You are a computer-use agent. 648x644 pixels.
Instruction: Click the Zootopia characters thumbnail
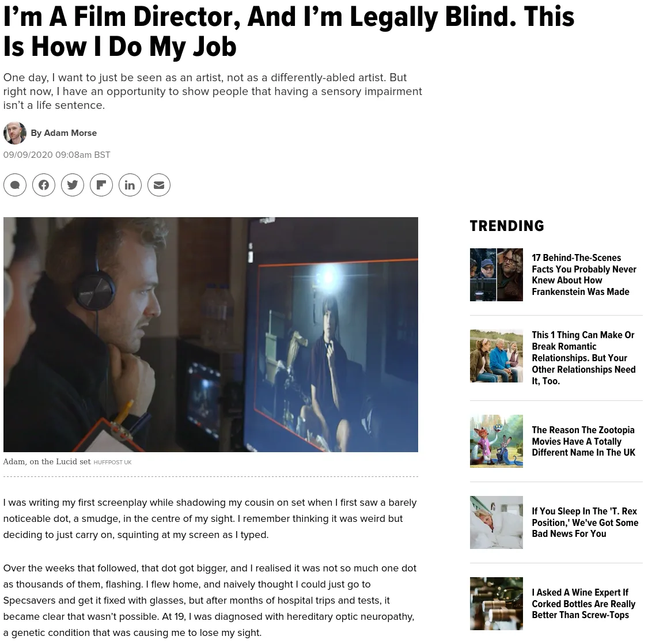(497, 441)
